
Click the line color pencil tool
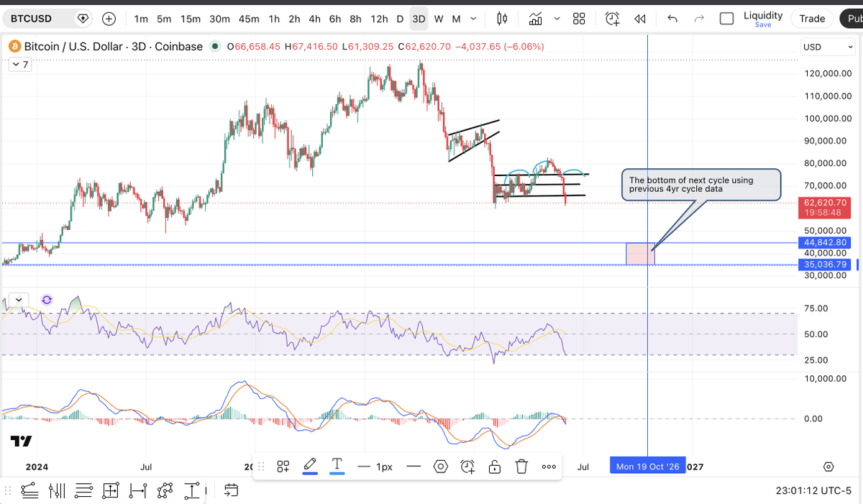pyautogui.click(x=310, y=466)
